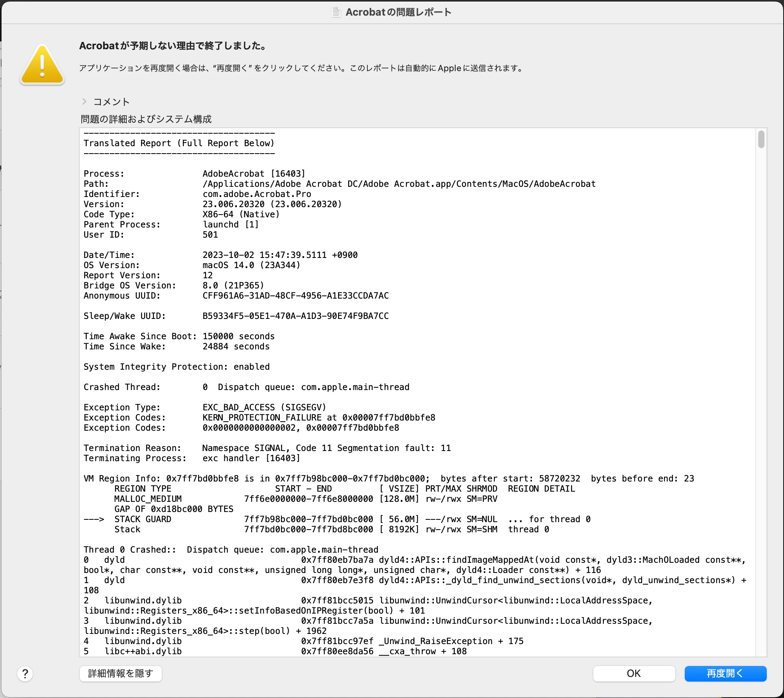Screen dimensions: 784x698
Task: Expand the コメント disclosure arrow
Action: click(x=84, y=102)
